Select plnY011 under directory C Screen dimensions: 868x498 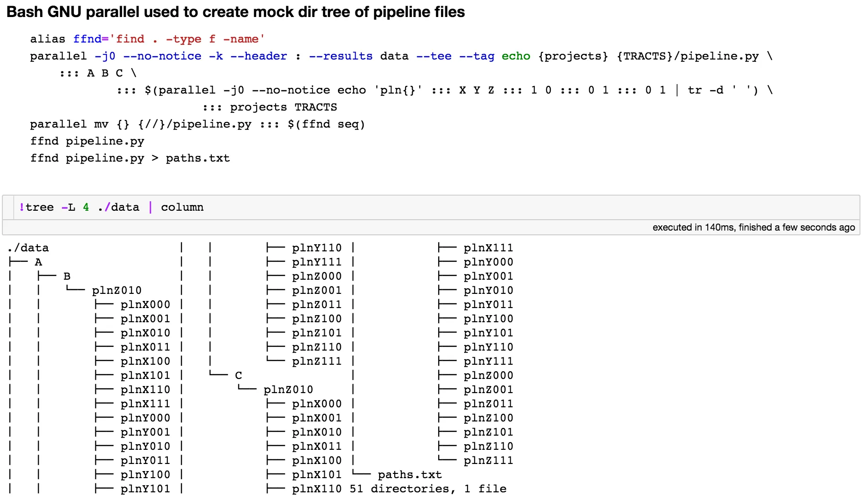pos(488,305)
